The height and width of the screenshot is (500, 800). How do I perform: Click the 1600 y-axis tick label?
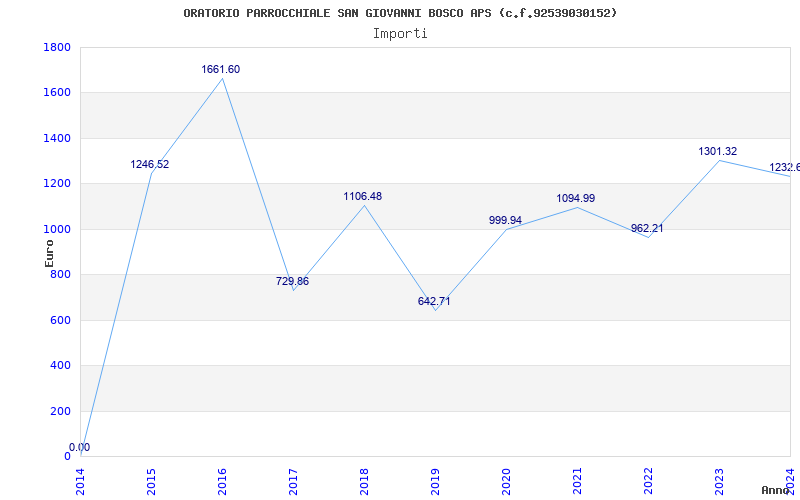coord(57,93)
